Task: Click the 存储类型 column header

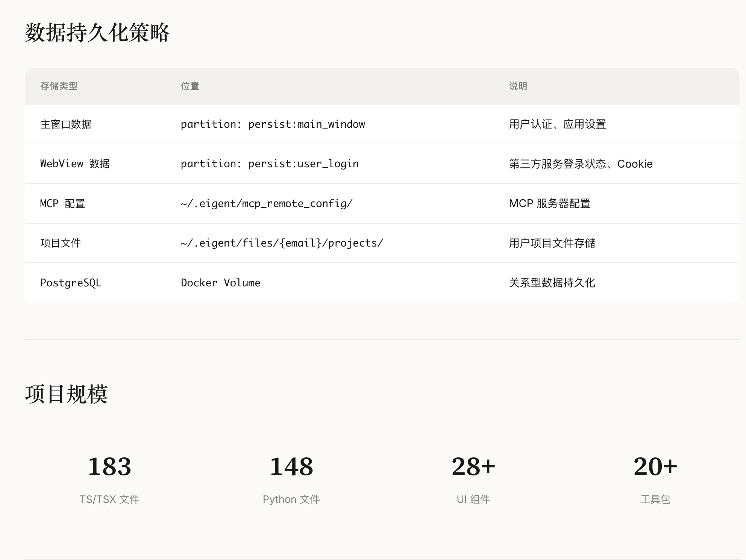Action: pos(59,86)
